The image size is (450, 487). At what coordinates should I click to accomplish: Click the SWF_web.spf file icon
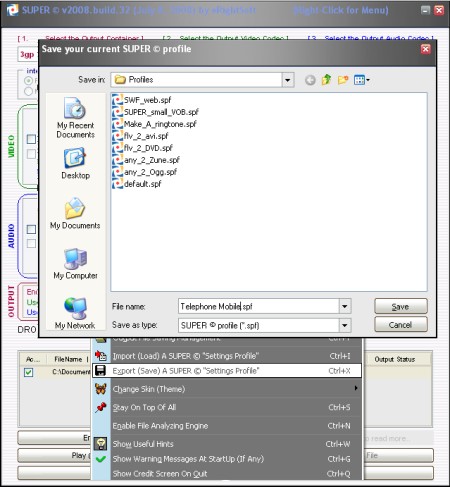coord(117,100)
